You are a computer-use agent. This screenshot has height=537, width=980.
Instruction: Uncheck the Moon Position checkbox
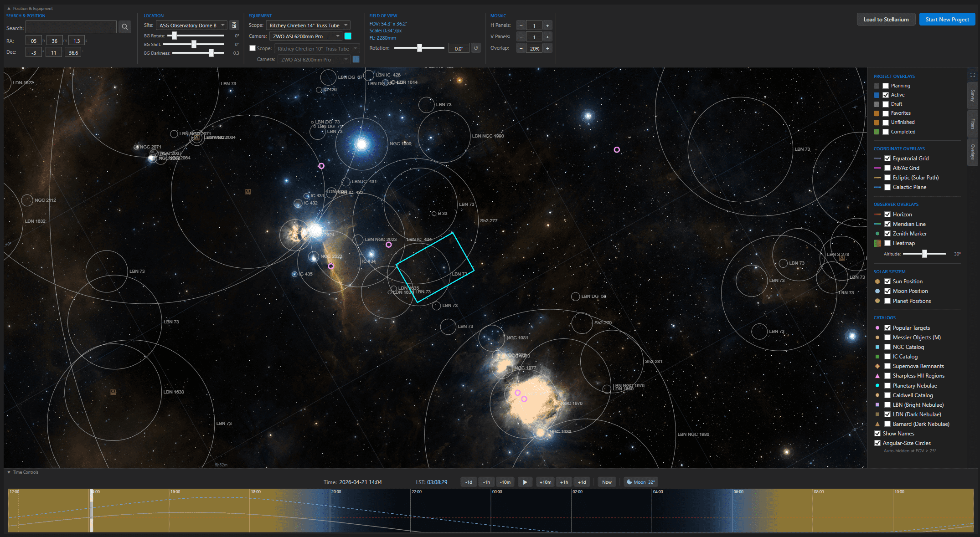point(887,291)
